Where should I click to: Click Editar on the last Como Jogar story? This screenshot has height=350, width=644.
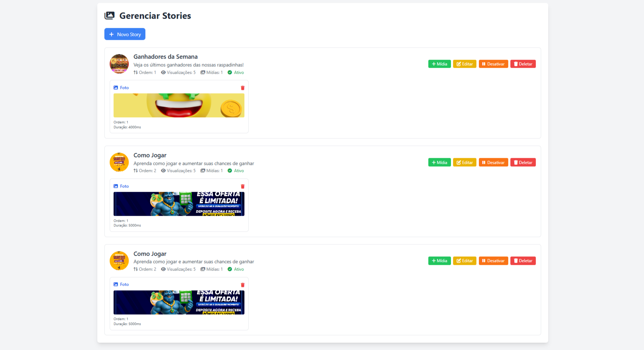[x=465, y=261]
